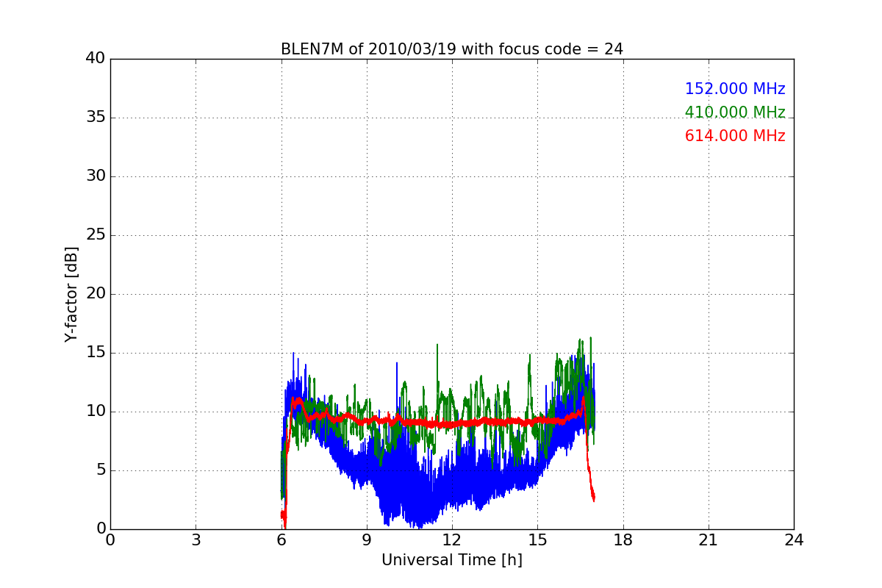This screenshot has height=588, width=882.
Task: Click the x-axis tick label 21
Action: coord(709,540)
